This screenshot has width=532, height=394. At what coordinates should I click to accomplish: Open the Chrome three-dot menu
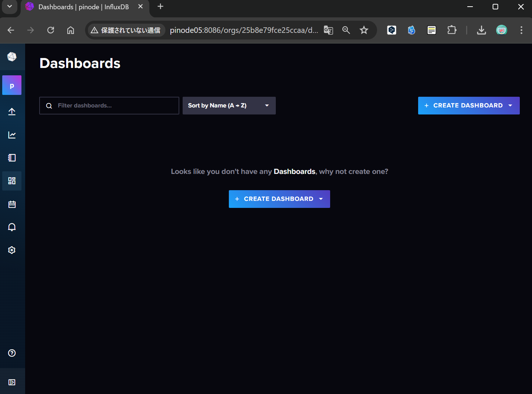tap(521, 30)
